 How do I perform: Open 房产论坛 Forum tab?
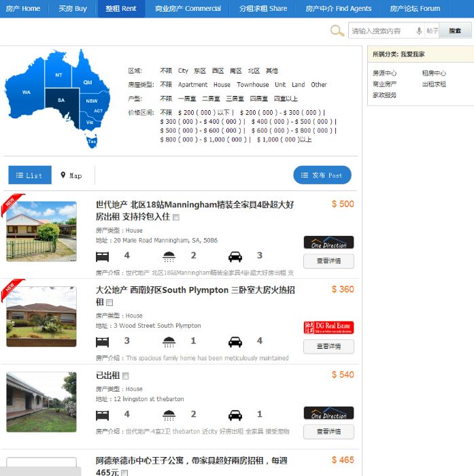pyautogui.click(x=415, y=8)
